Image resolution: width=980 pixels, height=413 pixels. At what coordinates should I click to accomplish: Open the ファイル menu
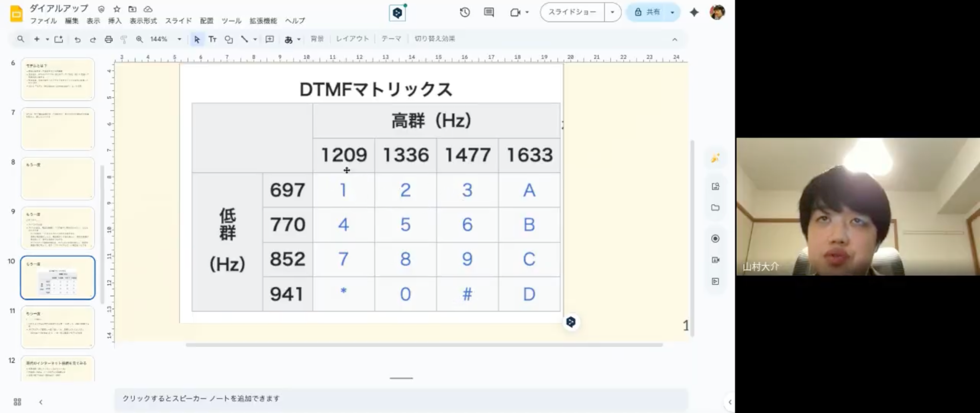click(43, 21)
